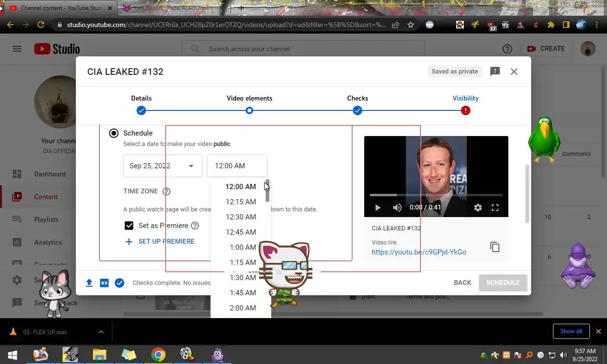Click the Chrome taskbar icon
The image size is (607, 364).
(x=158, y=355)
